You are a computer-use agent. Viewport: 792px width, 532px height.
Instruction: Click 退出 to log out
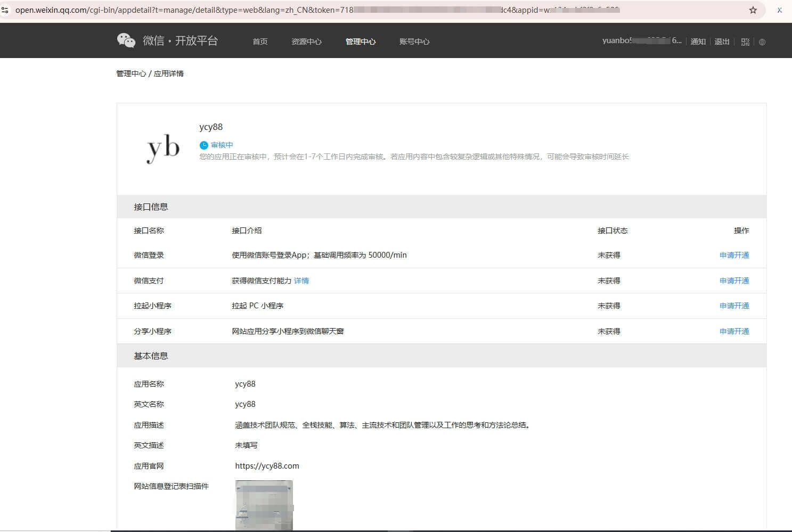[x=722, y=42]
